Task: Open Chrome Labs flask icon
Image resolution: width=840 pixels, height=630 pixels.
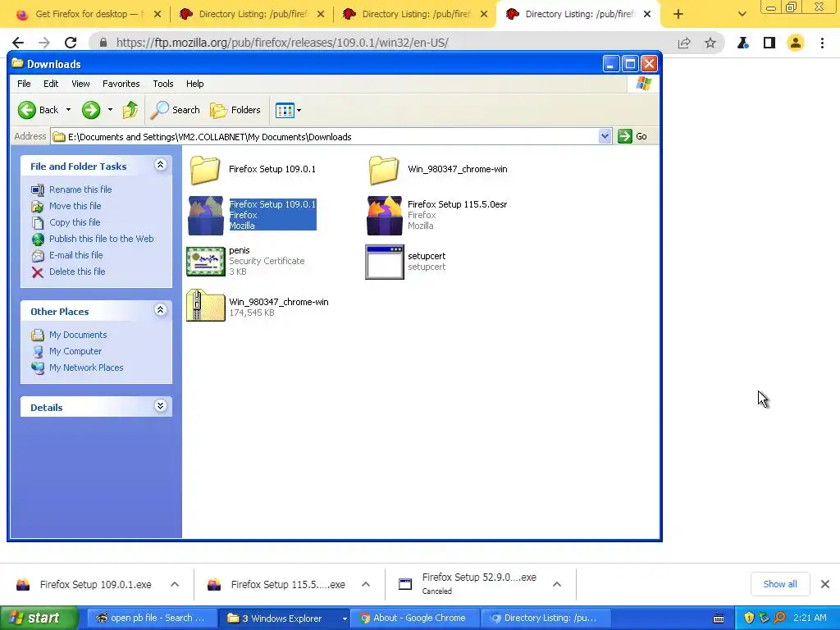Action: [742, 43]
